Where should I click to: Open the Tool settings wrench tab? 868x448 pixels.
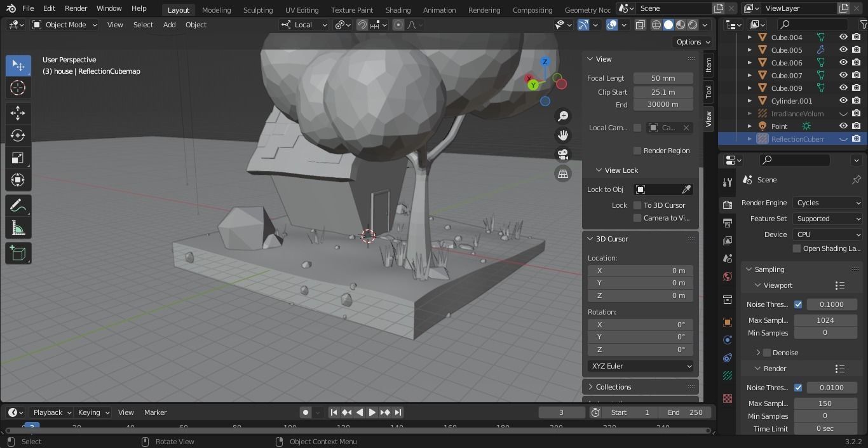(728, 182)
